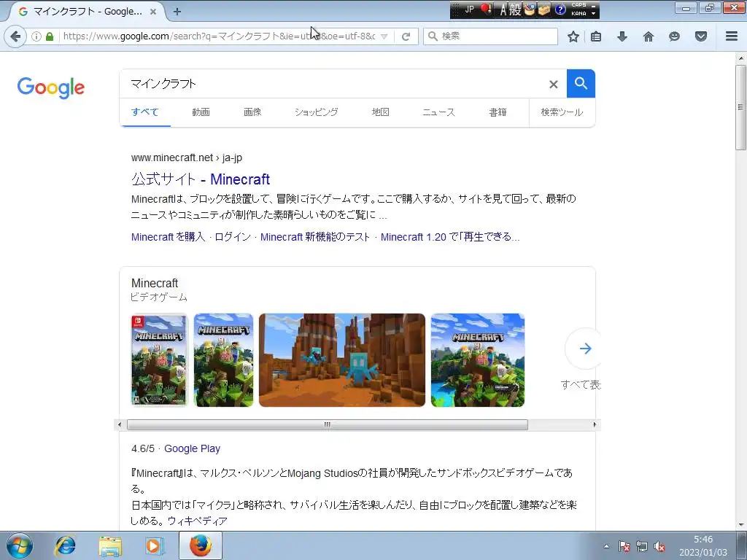This screenshot has width=747, height=560.
Task: Switch to the 画像 tab
Action: (x=252, y=112)
